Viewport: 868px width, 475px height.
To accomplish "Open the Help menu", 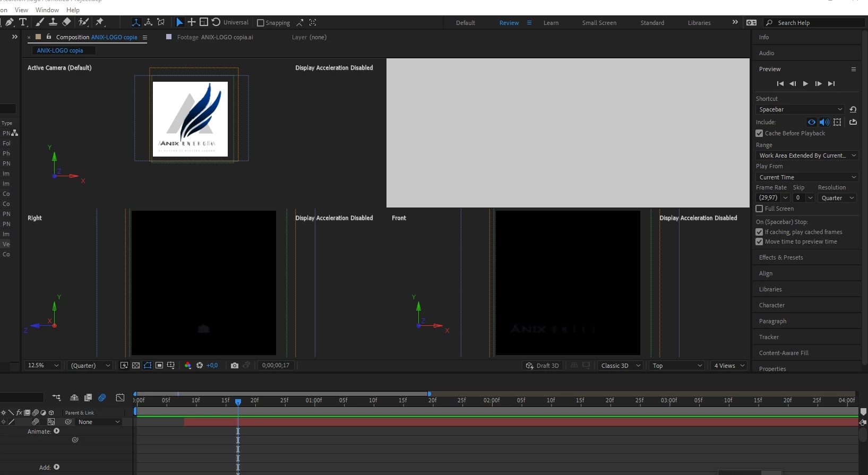I will (73, 10).
